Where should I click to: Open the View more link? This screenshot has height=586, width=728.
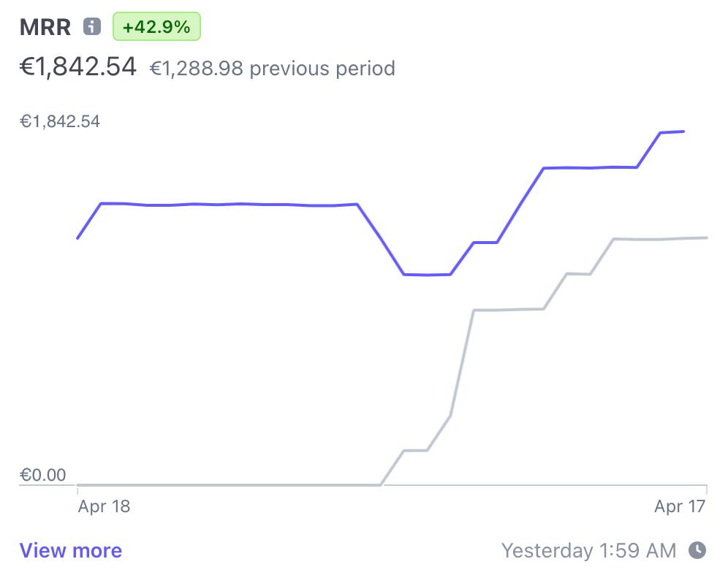pyautogui.click(x=71, y=550)
